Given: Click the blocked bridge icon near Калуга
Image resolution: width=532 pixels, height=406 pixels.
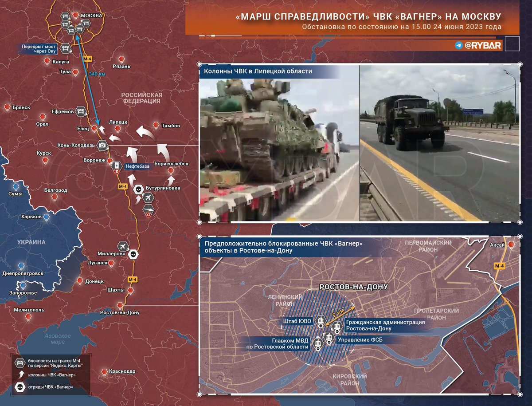Looking at the screenshot, I should 65,48.
